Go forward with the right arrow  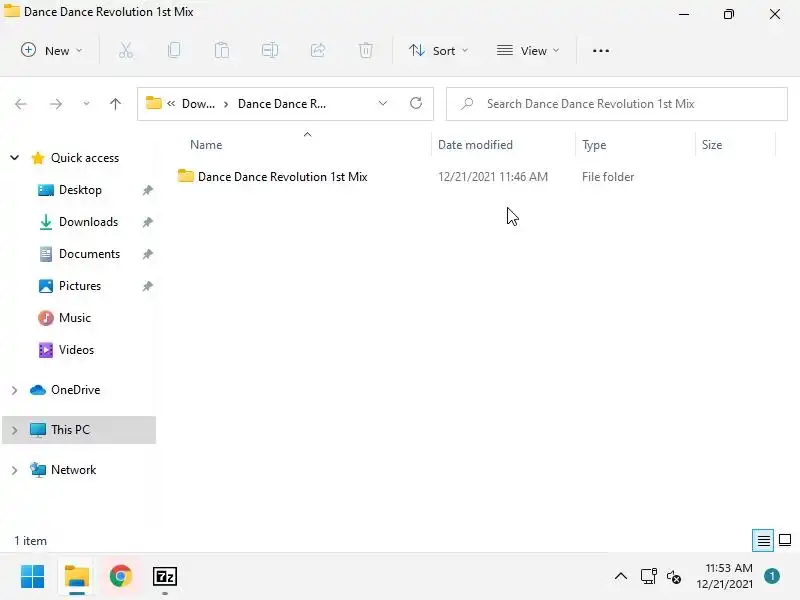tap(56, 104)
